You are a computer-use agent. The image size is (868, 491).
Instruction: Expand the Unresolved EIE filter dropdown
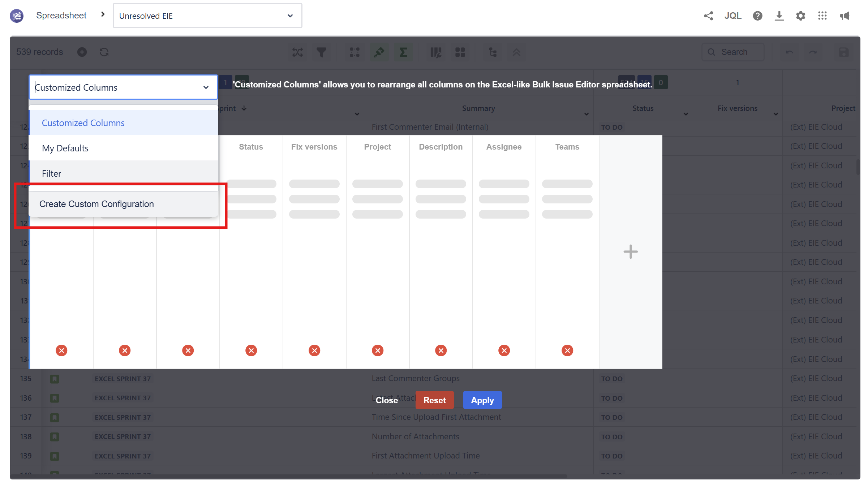[290, 16]
